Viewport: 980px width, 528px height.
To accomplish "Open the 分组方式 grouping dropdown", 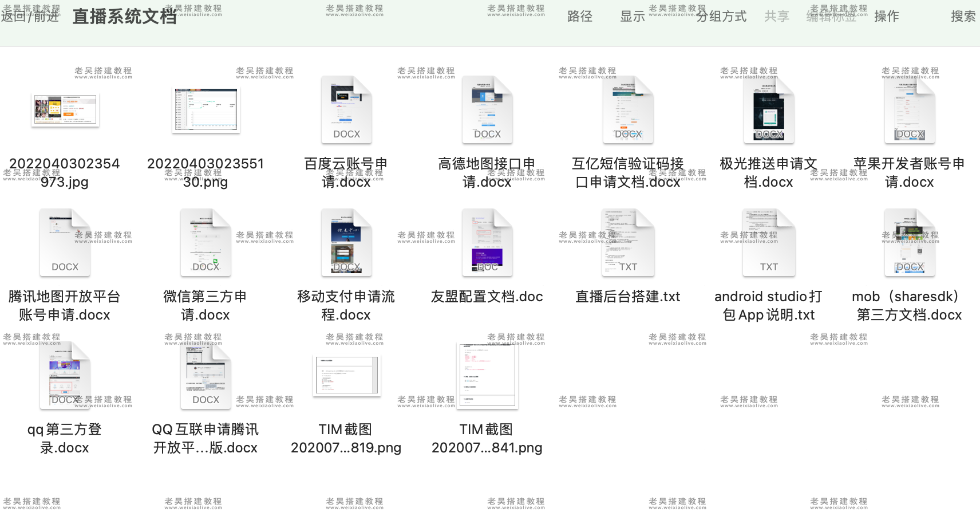I will [721, 17].
